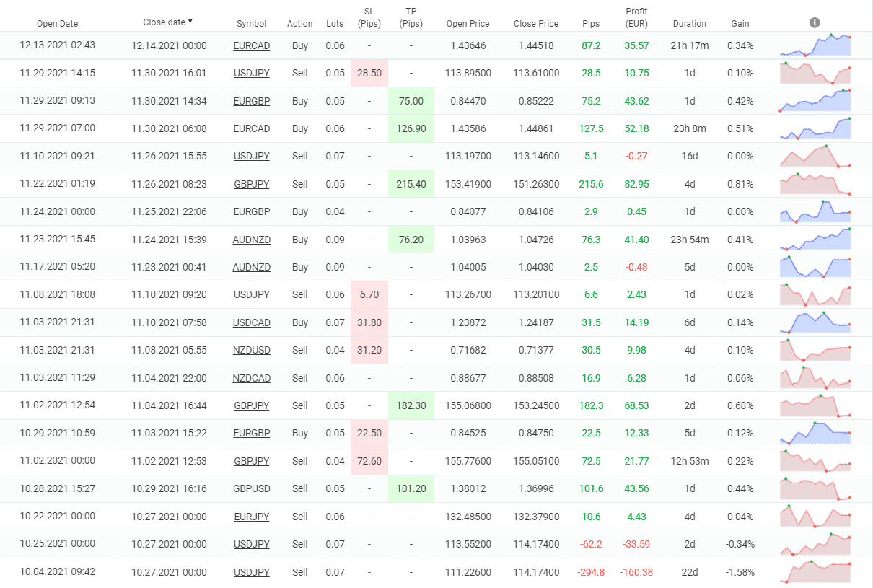Click the Symbol column header
Image resolution: width=873 pixels, height=588 pixels.
(251, 24)
